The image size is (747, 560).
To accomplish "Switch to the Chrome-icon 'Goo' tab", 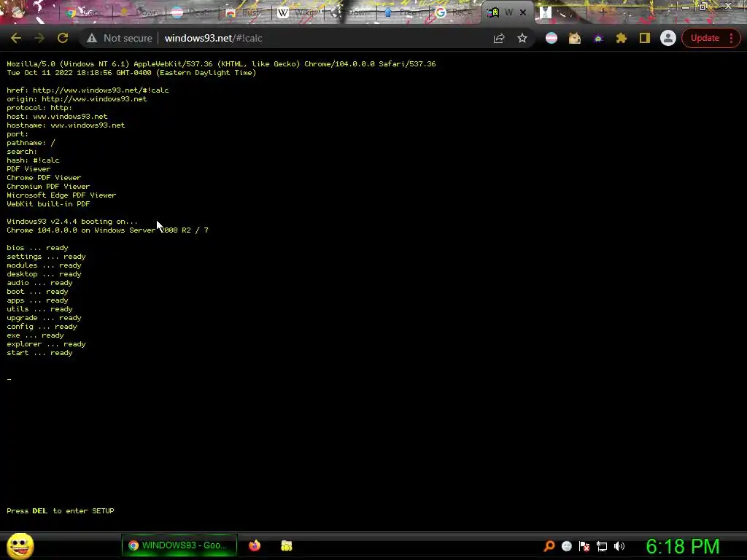I will (x=86, y=13).
